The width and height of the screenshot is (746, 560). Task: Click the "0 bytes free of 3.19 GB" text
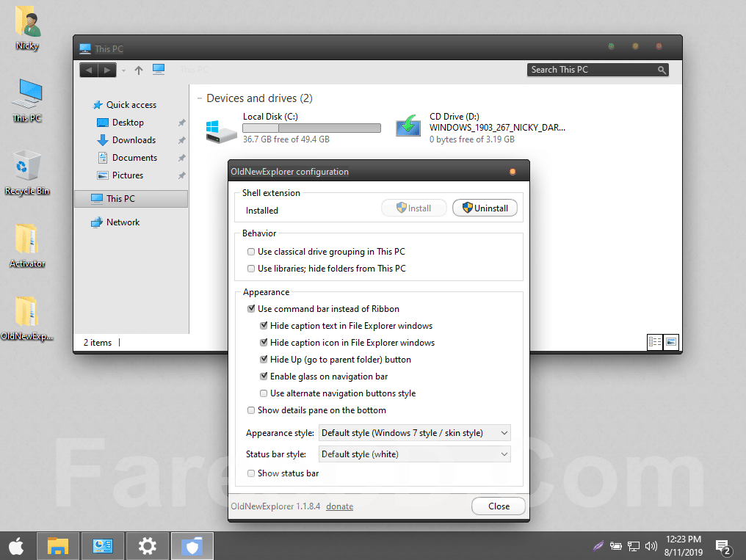[x=472, y=139]
